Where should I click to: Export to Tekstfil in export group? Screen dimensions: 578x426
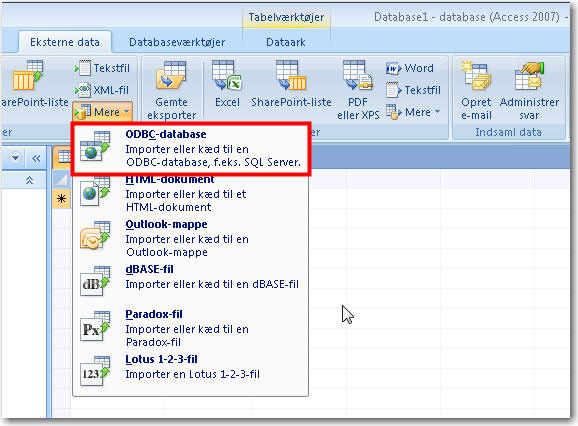(x=413, y=90)
